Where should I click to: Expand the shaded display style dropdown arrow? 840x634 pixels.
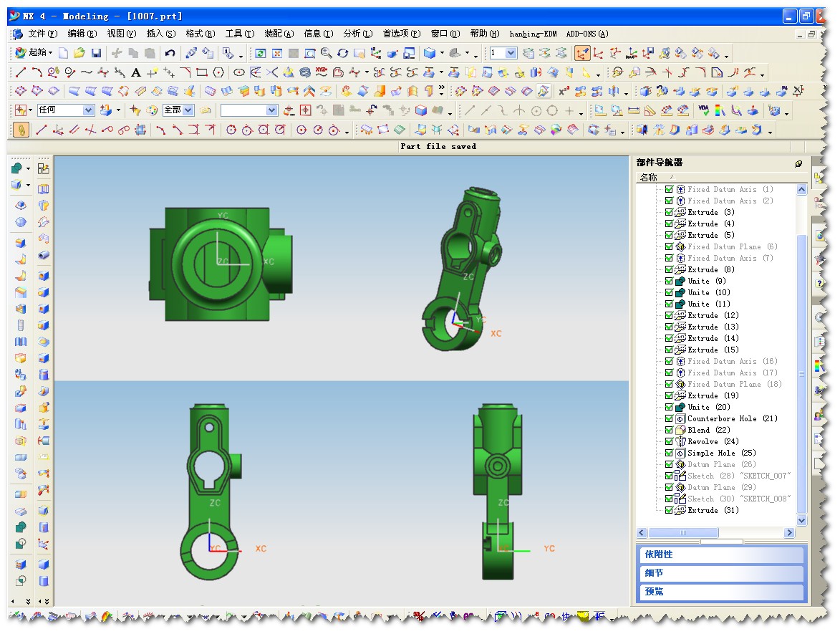[442, 53]
